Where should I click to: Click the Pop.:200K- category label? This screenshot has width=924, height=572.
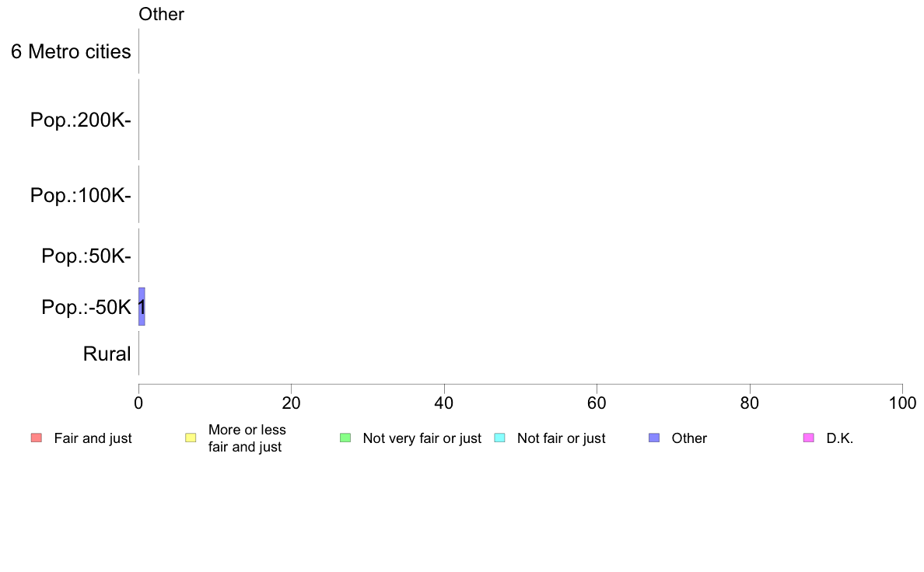pyautogui.click(x=81, y=120)
